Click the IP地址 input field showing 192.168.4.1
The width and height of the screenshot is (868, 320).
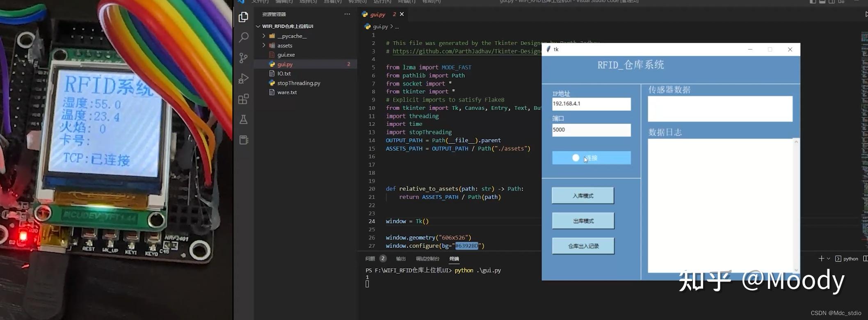591,104
